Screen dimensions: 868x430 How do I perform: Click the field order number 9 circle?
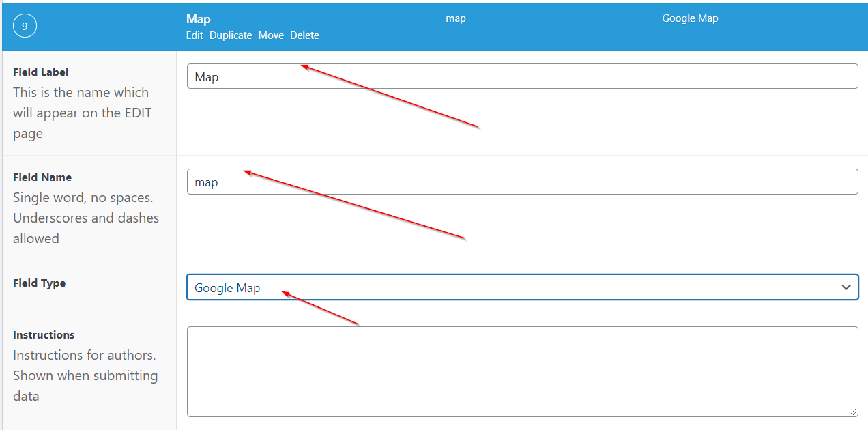(x=25, y=27)
